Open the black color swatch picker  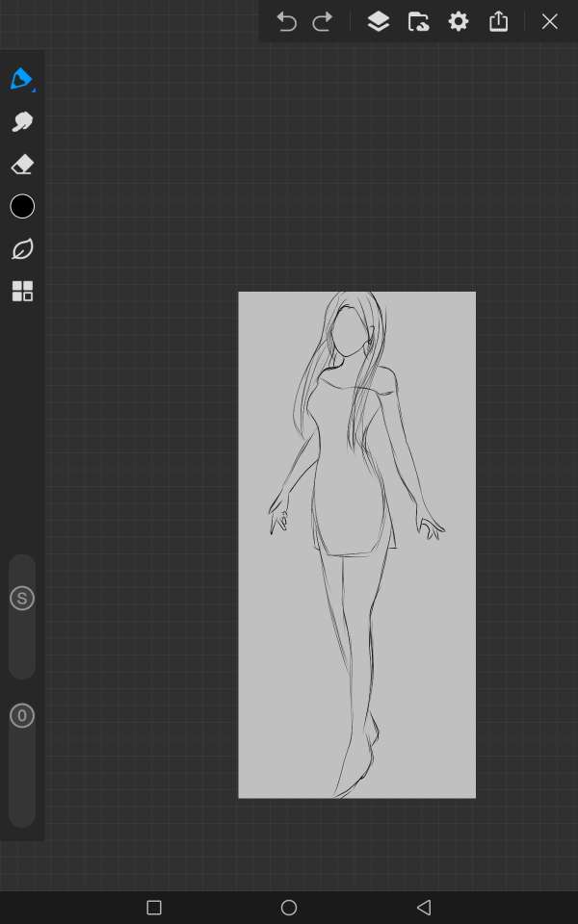[22, 207]
